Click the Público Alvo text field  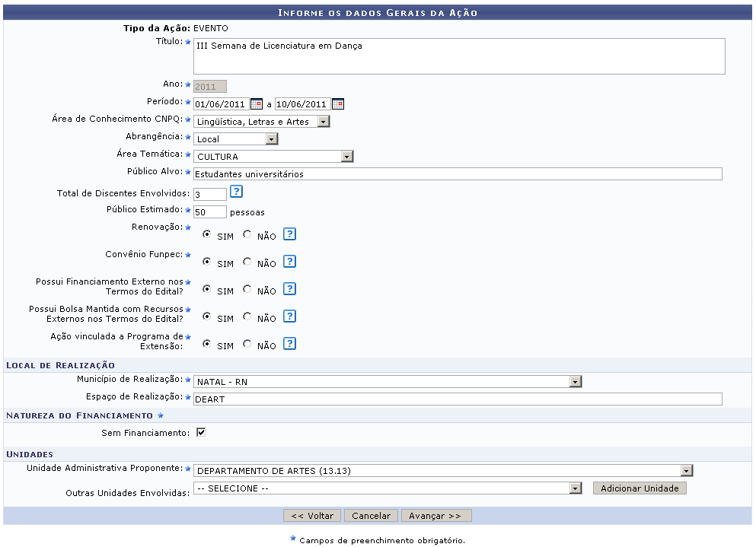(457, 174)
